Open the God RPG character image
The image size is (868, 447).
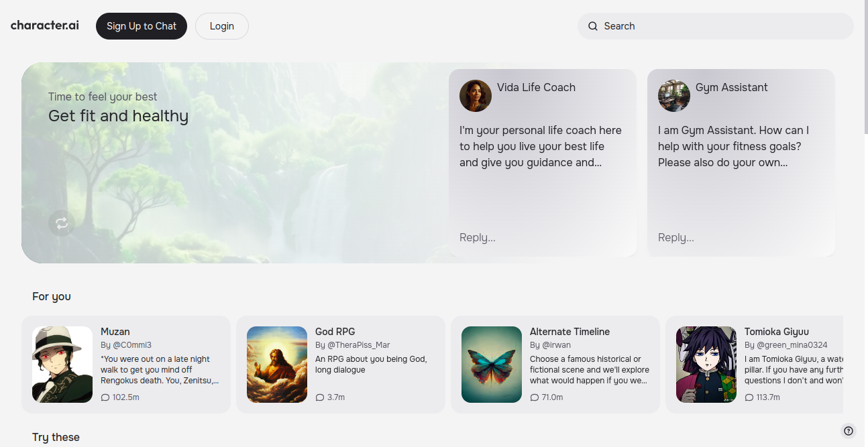pyautogui.click(x=277, y=365)
